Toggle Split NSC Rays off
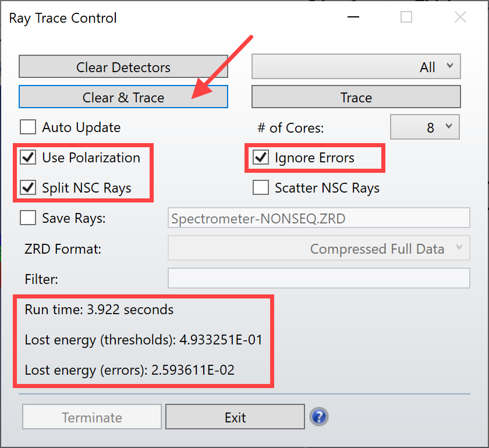 click(28, 187)
